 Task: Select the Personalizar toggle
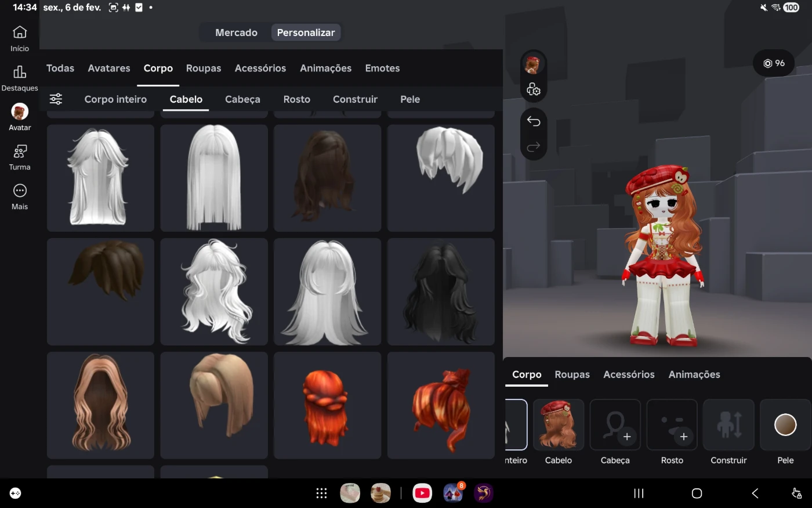(x=306, y=33)
